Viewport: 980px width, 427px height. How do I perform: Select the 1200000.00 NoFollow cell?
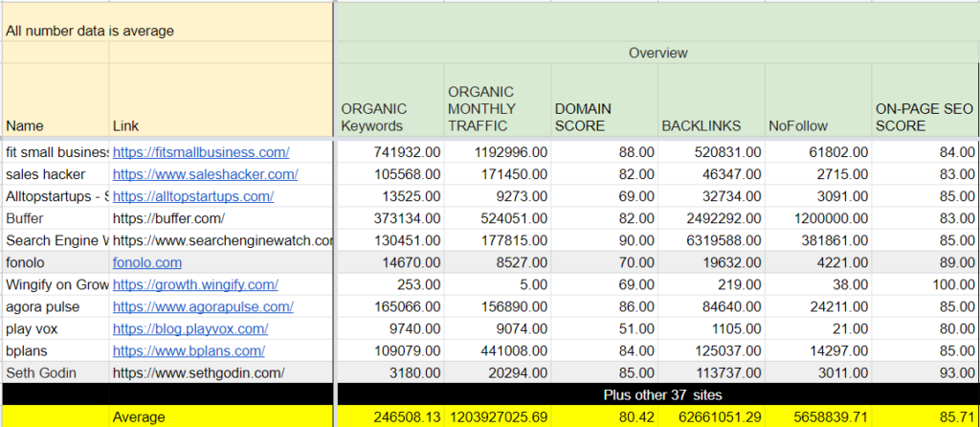click(818, 219)
